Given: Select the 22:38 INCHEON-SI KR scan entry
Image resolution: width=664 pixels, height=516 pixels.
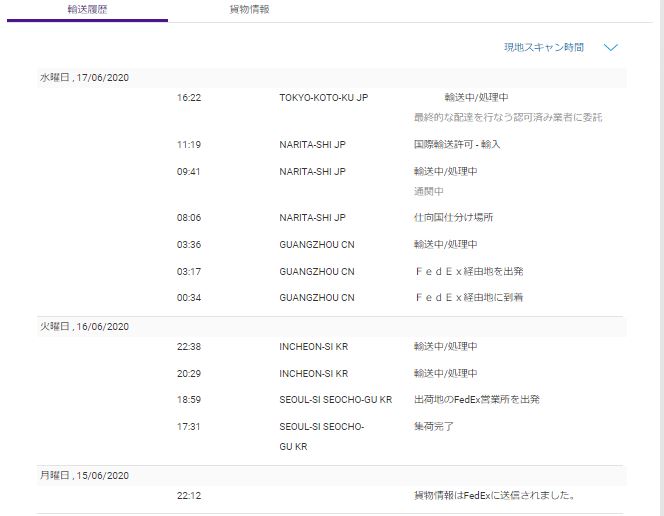Looking at the screenshot, I should point(313,347).
